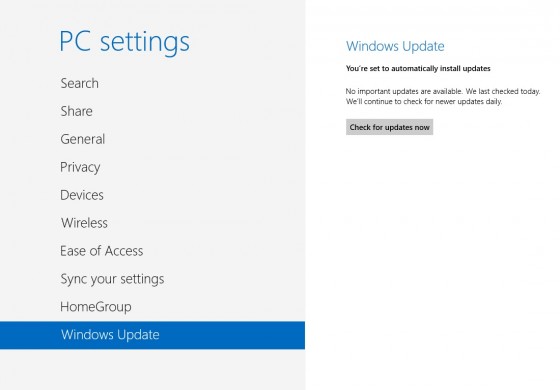Open Ease of Access settings
Image resolution: width=560 pixels, height=390 pixels.
tap(101, 251)
